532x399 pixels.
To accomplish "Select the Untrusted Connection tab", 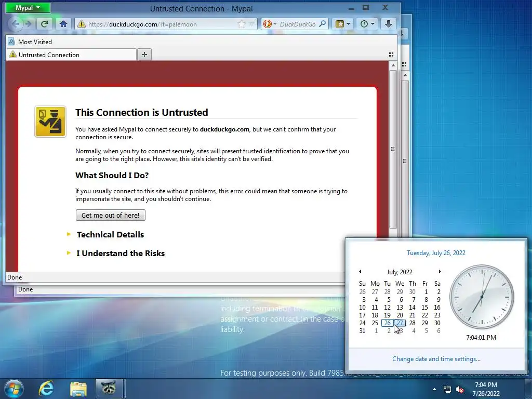I will pyautogui.click(x=72, y=55).
